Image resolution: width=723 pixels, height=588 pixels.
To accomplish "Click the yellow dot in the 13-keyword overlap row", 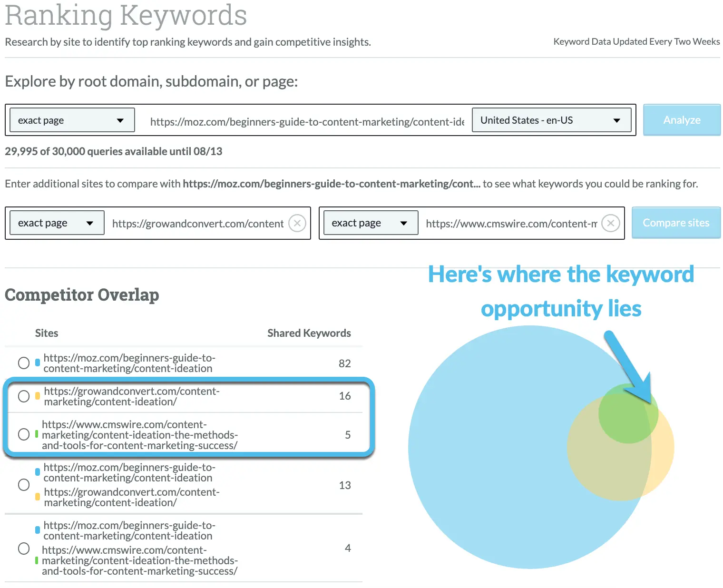I will pos(37,496).
